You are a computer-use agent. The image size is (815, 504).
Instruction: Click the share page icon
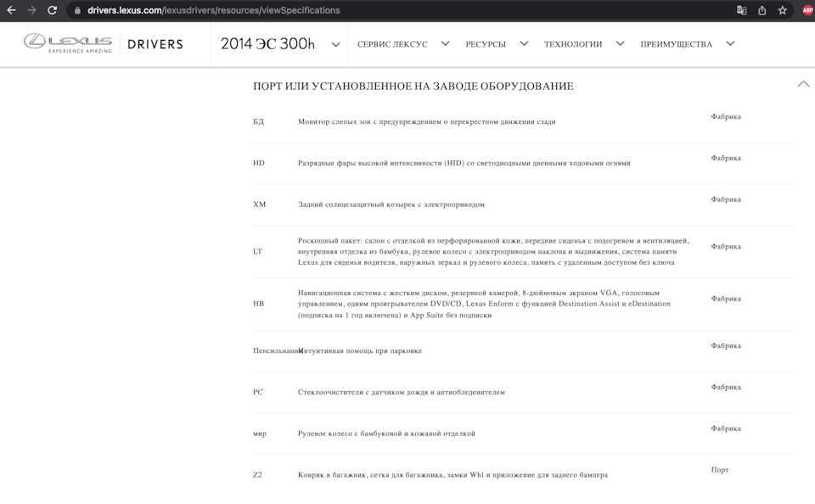tap(762, 10)
